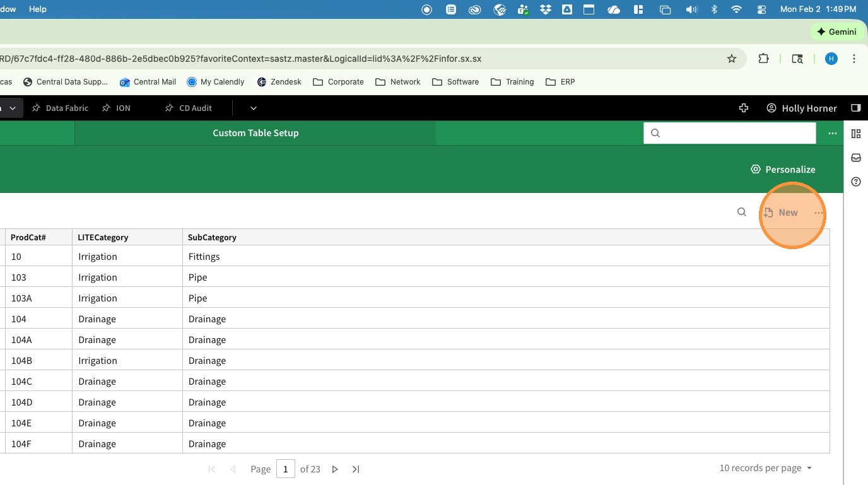The width and height of the screenshot is (868, 485).
Task: Bookmark this page with the star icon
Action: [732, 59]
